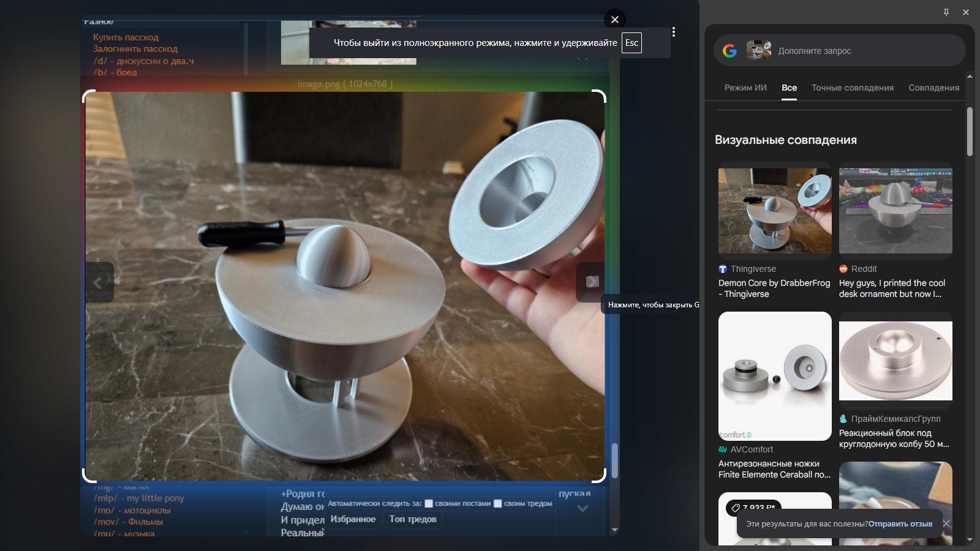The width and height of the screenshot is (980, 551).
Task: Click the Google logo in the search box
Action: (x=729, y=51)
